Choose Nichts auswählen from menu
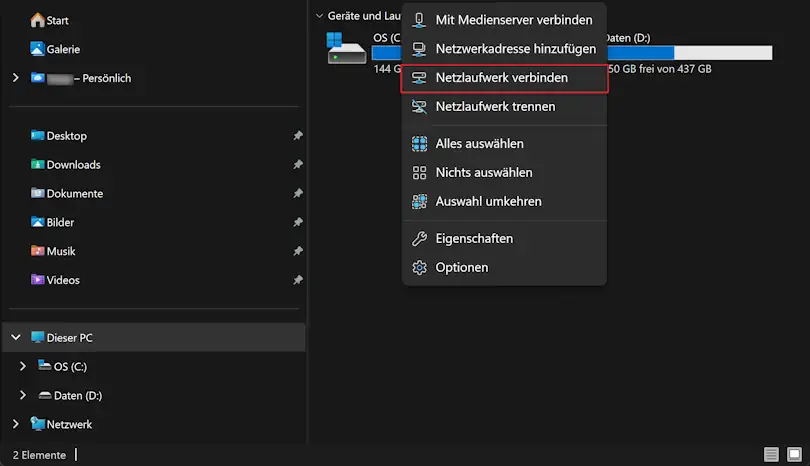The height and width of the screenshot is (466, 810). coord(504,173)
